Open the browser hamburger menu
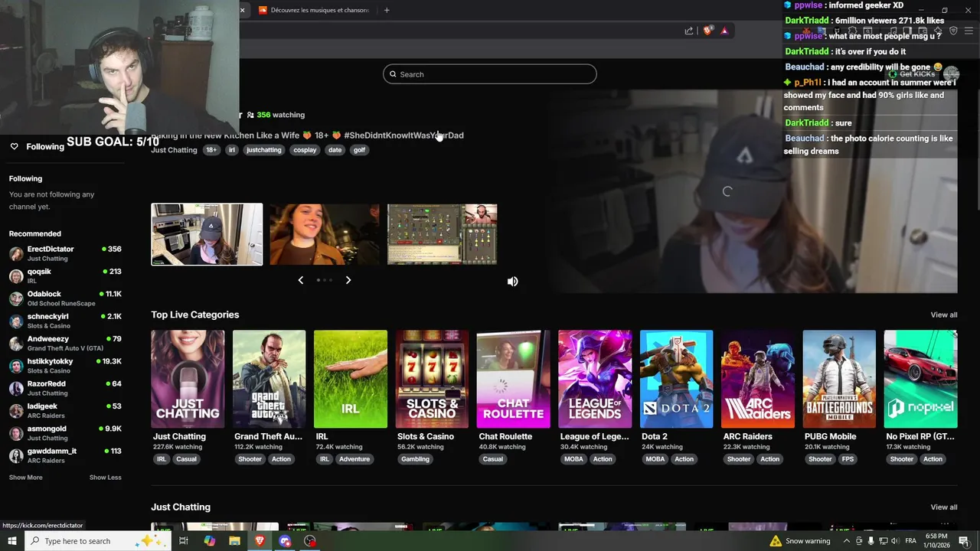980x551 pixels. click(x=969, y=31)
